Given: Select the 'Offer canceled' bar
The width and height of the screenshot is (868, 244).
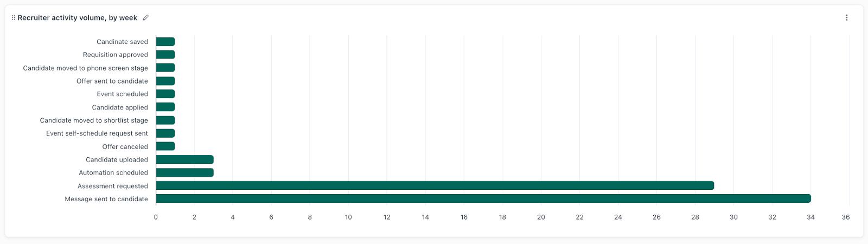Looking at the screenshot, I should point(165,146).
